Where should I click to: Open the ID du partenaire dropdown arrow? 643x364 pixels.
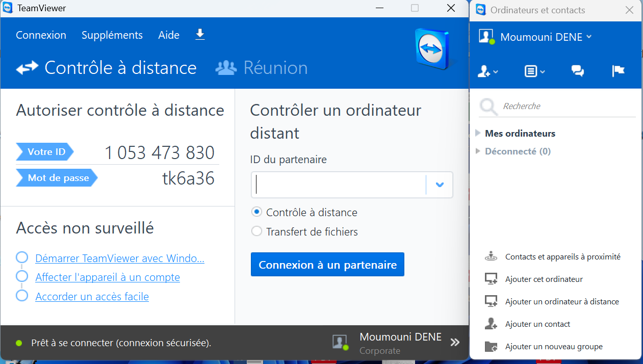[440, 185]
